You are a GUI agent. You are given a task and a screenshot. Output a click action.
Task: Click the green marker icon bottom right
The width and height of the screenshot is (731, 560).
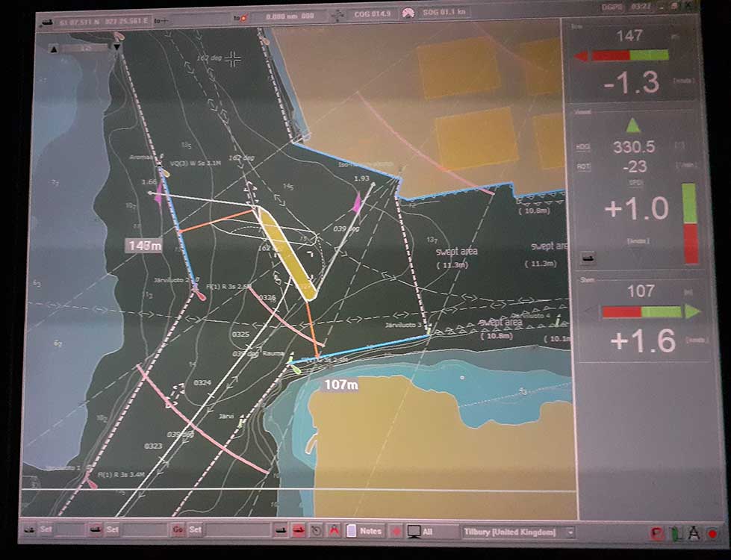coord(676,533)
